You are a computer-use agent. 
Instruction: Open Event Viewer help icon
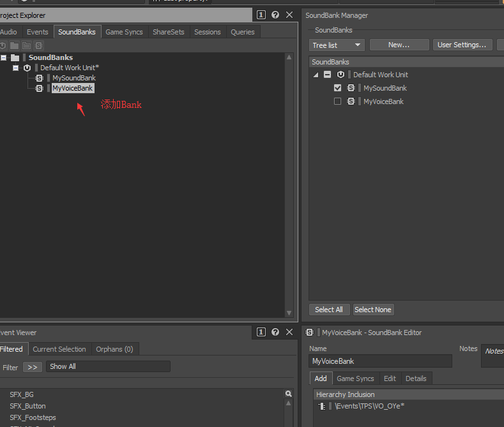pyautogui.click(x=275, y=332)
